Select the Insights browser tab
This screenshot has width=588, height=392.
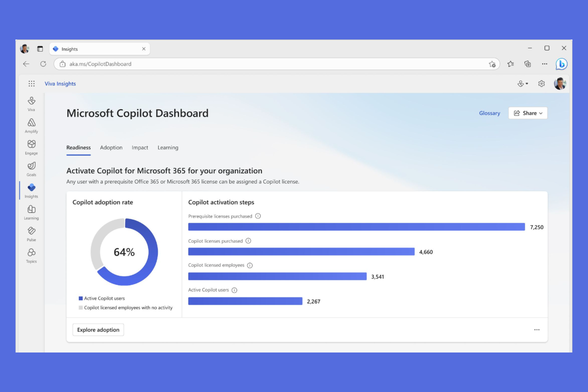coord(100,49)
